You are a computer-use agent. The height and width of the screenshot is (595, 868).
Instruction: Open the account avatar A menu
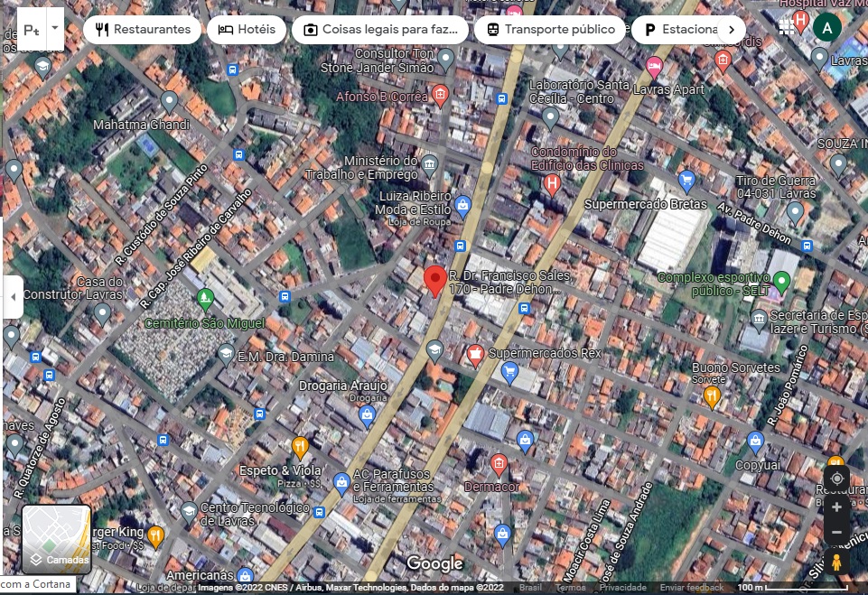pos(827,28)
